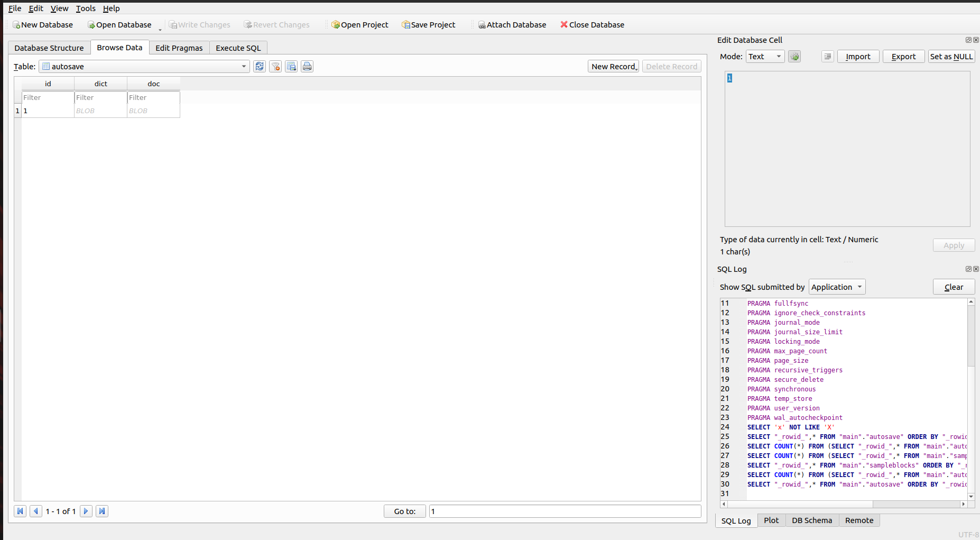Viewport: 980px width, 540px height.
Task: Click the save table as icon
Action: (291, 66)
